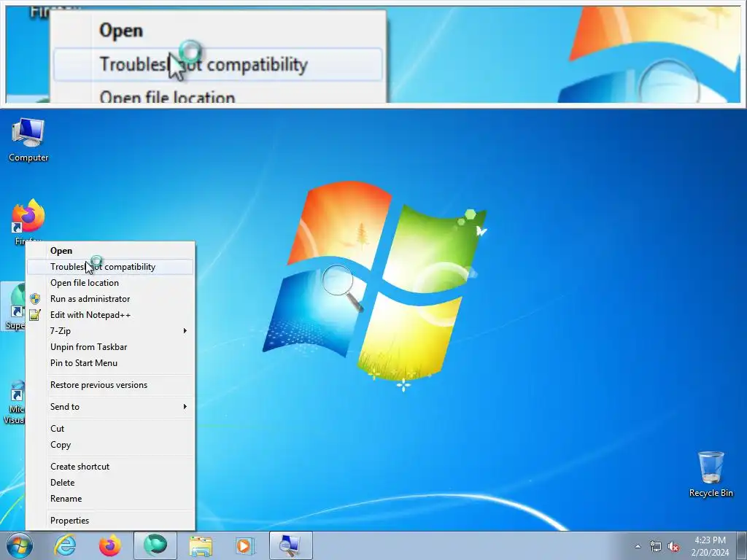Open Windows Explorer folder on taskbar

201,545
